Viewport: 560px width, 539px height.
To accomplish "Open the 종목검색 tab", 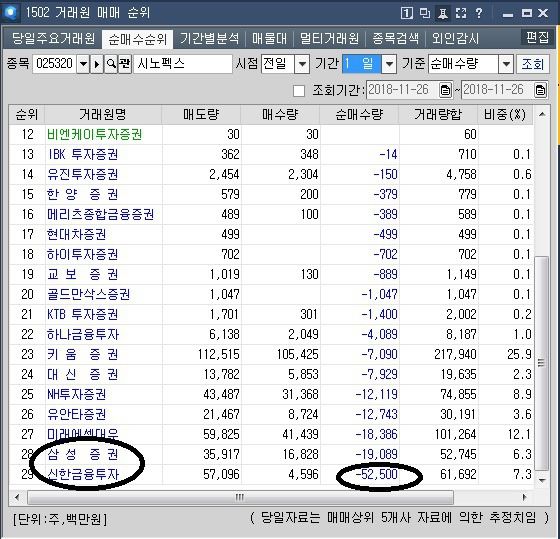I will (395, 38).
